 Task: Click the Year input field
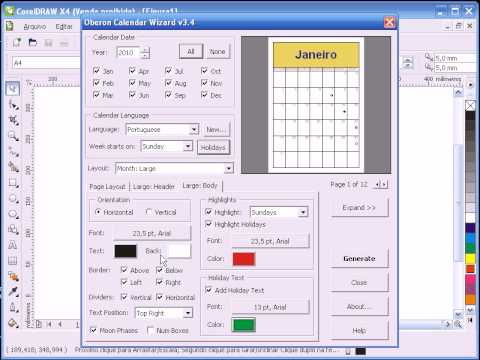pos(129,53)
